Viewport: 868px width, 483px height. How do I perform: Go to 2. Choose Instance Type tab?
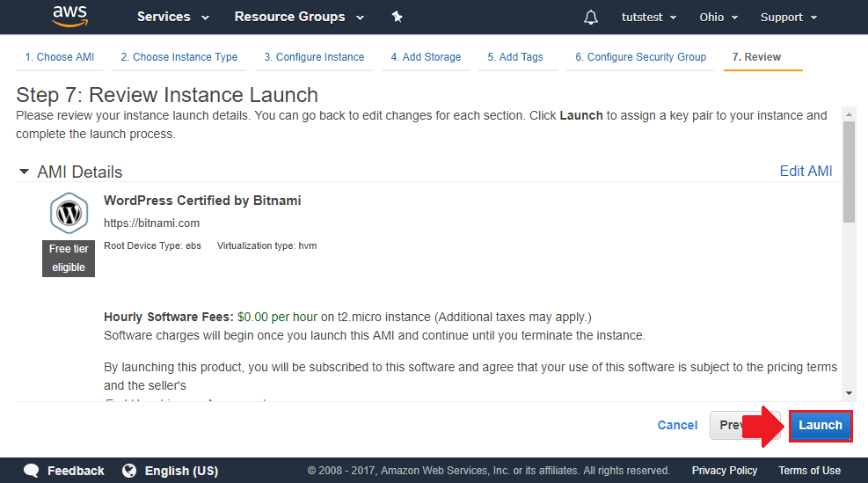pos(179,57)
